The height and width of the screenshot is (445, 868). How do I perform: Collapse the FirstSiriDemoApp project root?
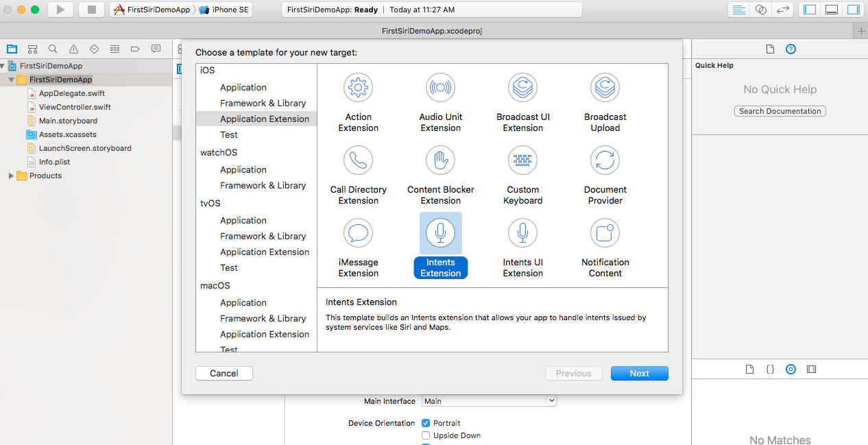[4, 66]
